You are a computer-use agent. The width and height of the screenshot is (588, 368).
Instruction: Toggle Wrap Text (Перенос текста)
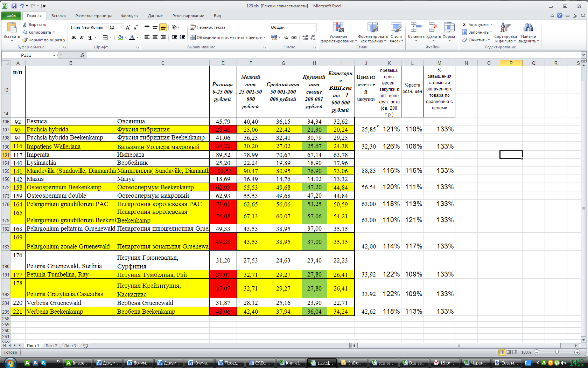[208, 27]
